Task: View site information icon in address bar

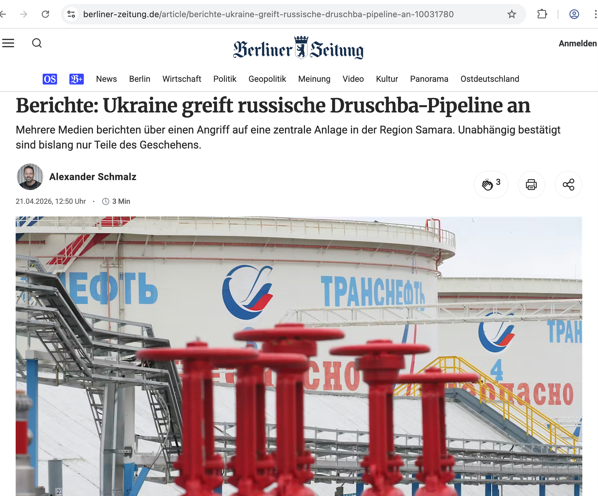Action: tap(71, 14)
